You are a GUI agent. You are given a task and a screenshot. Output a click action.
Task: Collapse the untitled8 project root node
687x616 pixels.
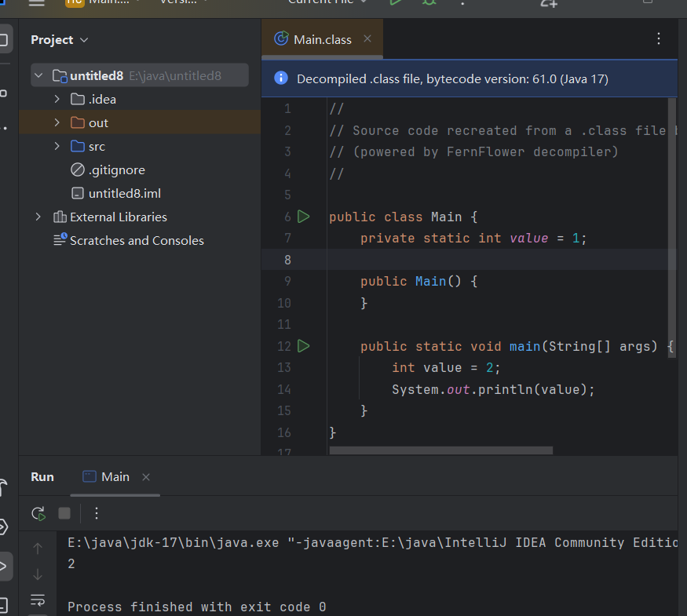(x=38, y=76)
